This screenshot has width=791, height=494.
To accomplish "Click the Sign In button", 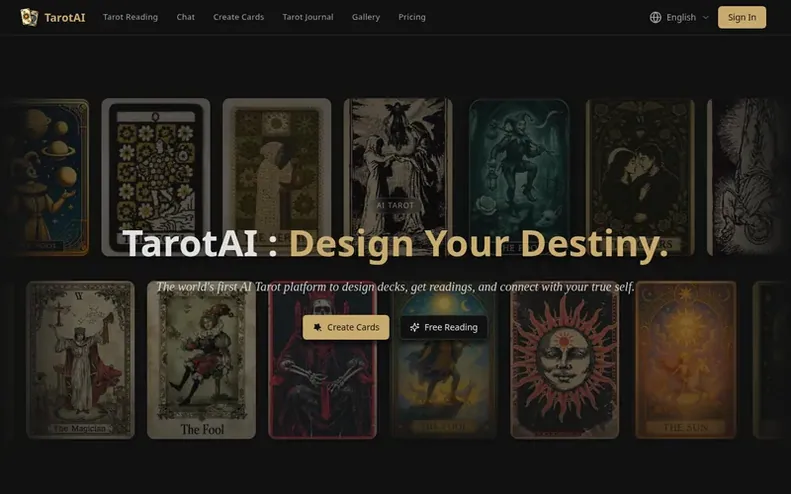I will pos(742,17).
